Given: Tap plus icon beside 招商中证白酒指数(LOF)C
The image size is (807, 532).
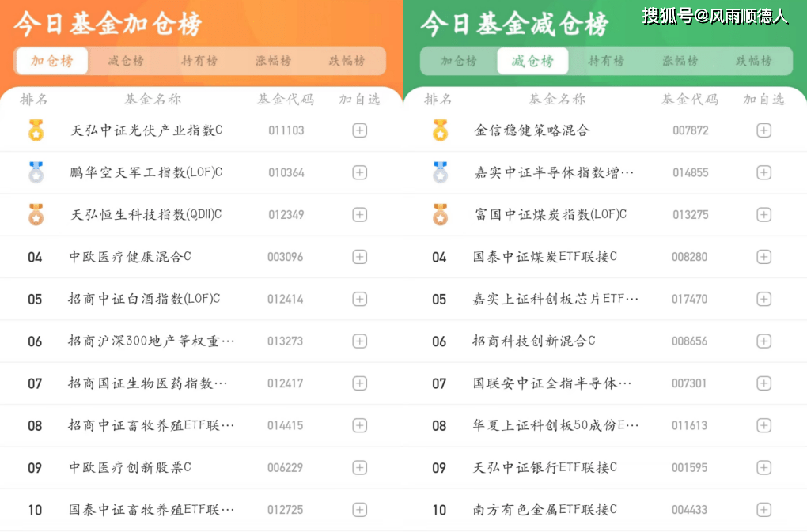Looking at the screenshot, I should click(359, 299).
